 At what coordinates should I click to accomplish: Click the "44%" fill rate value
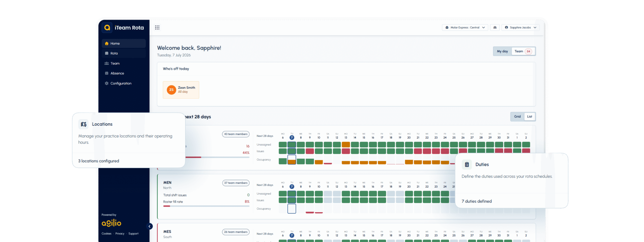point(246,153)
